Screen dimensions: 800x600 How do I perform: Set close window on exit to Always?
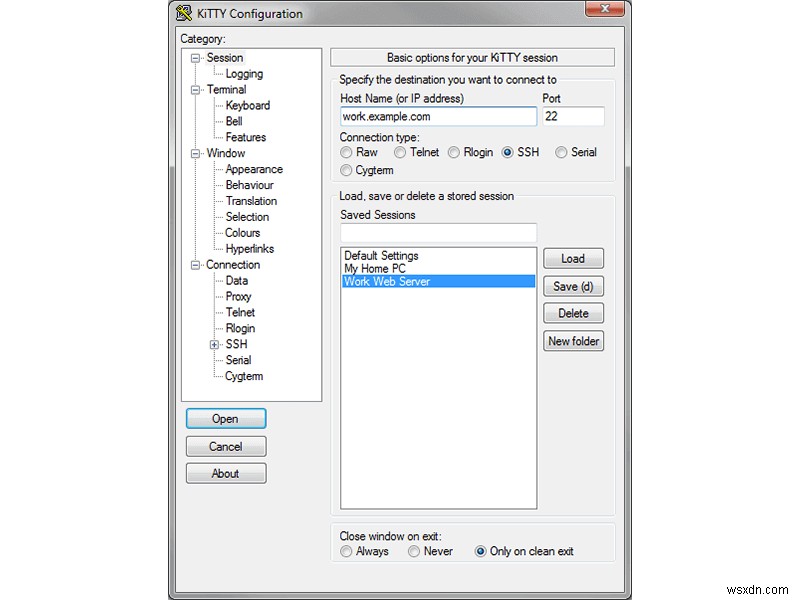click(x=346, y=552)
